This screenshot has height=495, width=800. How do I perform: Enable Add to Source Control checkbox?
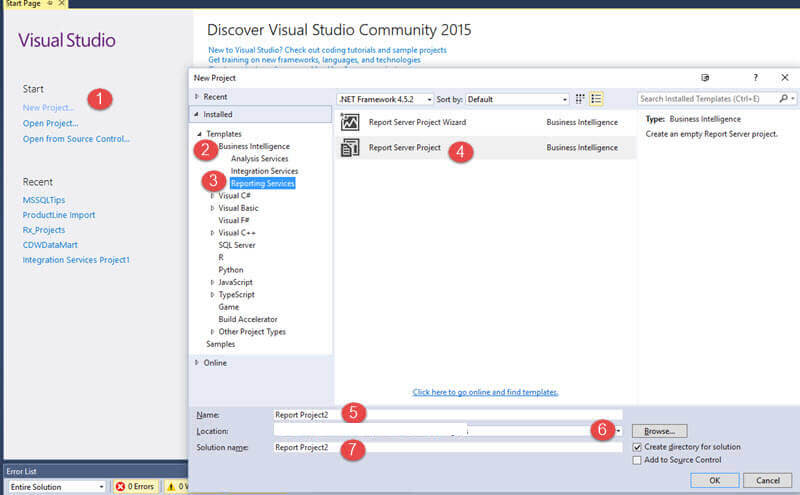[x=638, y=460]
